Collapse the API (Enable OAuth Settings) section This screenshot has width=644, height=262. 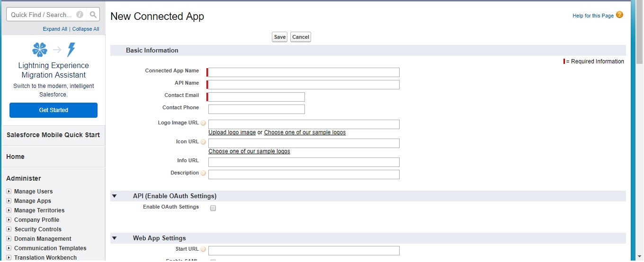coord(114,196)
